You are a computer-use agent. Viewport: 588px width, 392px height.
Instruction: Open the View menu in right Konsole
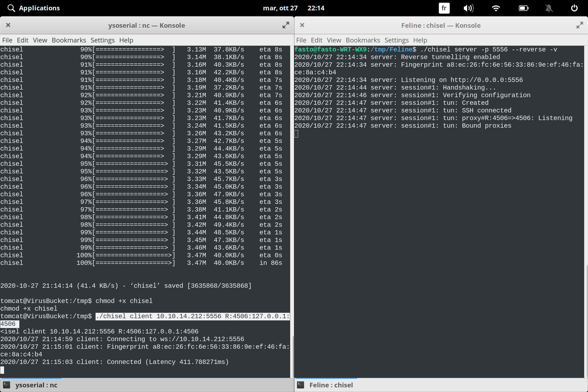click(x=334, y=40)
